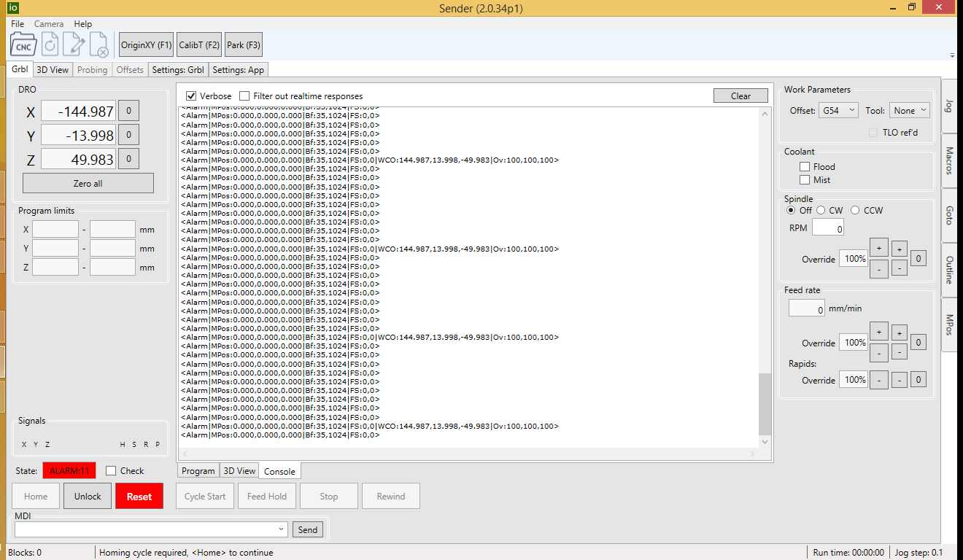
Task: Switch to the Settings: Grbl tab
Action: pyautogui.click(x=178, y=70)
